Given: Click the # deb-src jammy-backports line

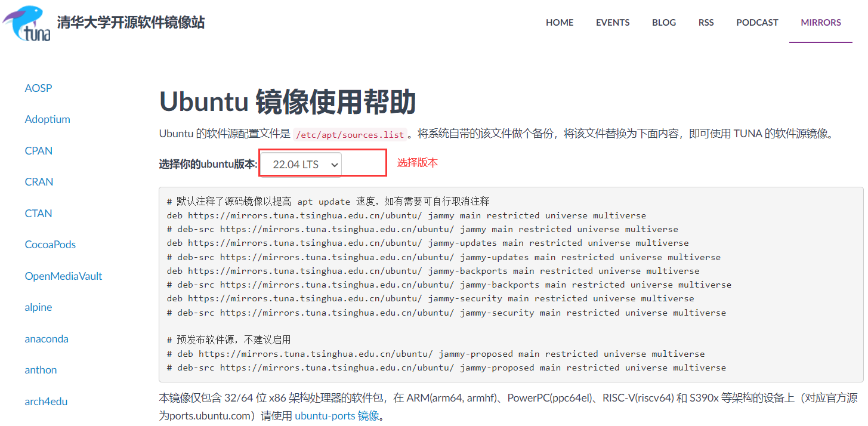Looking at the screenshot, I should click(x=449, y=285).
